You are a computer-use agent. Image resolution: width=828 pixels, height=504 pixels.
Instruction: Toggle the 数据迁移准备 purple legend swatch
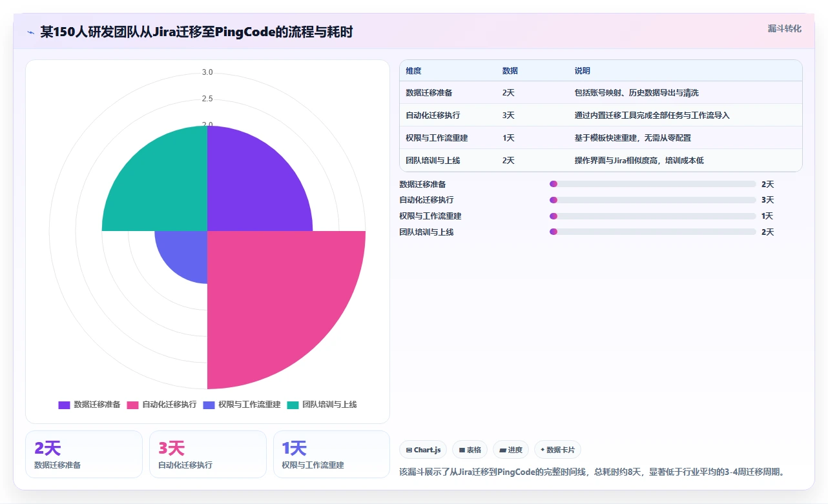64,405
